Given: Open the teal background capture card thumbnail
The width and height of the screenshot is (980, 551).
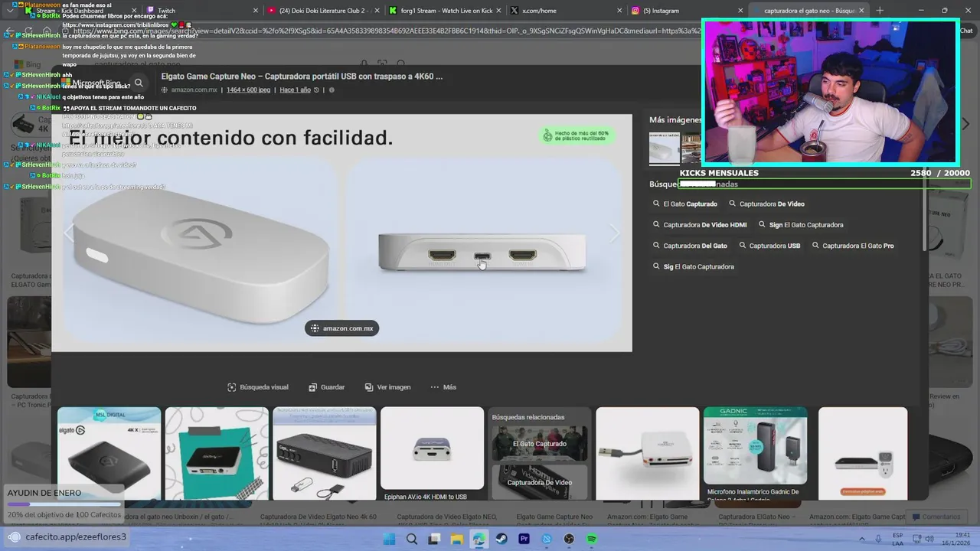Looking at the screenshot, I should click(217, 453).
